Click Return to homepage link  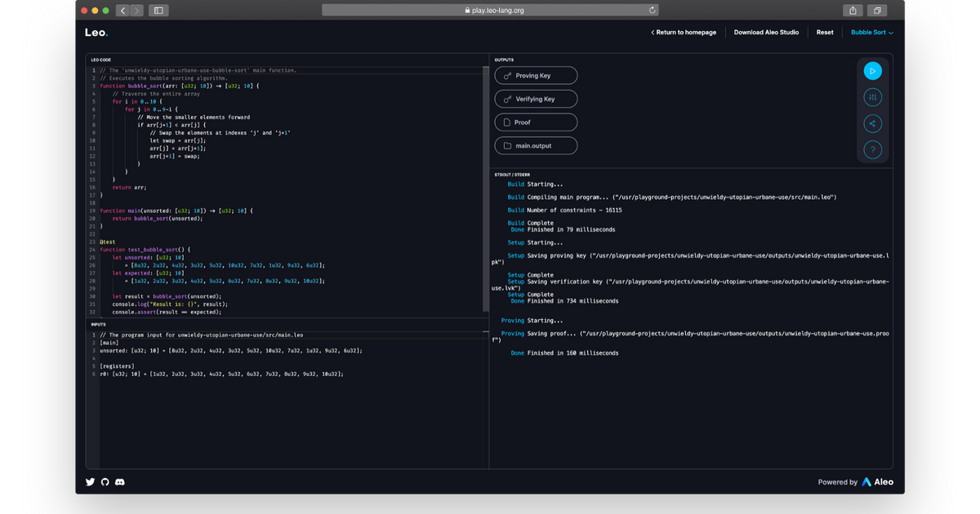[684, 33]
